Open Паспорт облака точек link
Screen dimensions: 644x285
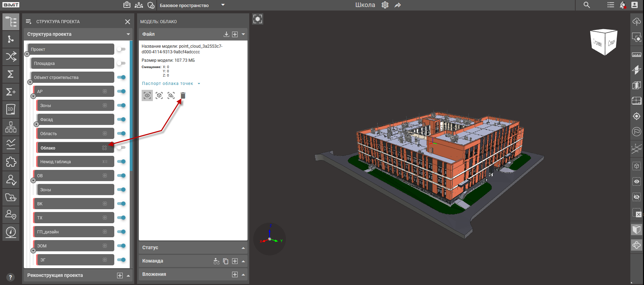point(168,84)
